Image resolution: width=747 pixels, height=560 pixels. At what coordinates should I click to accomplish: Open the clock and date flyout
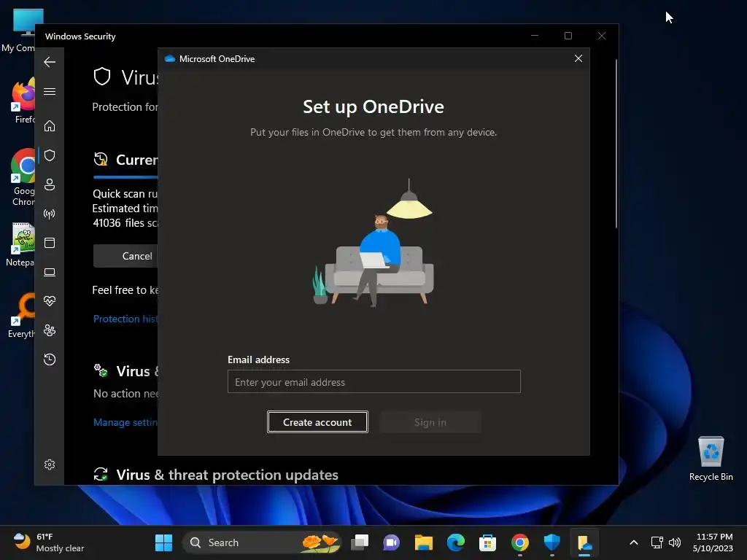point(713,542)
